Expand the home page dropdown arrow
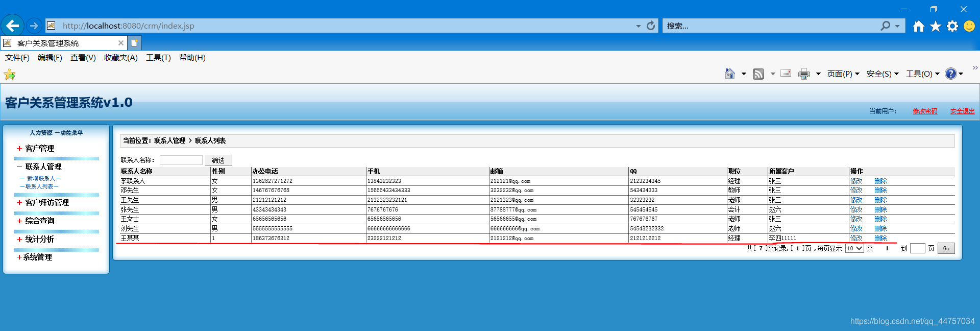This screenshot has width=980, height=331. [x=744, y=74]
